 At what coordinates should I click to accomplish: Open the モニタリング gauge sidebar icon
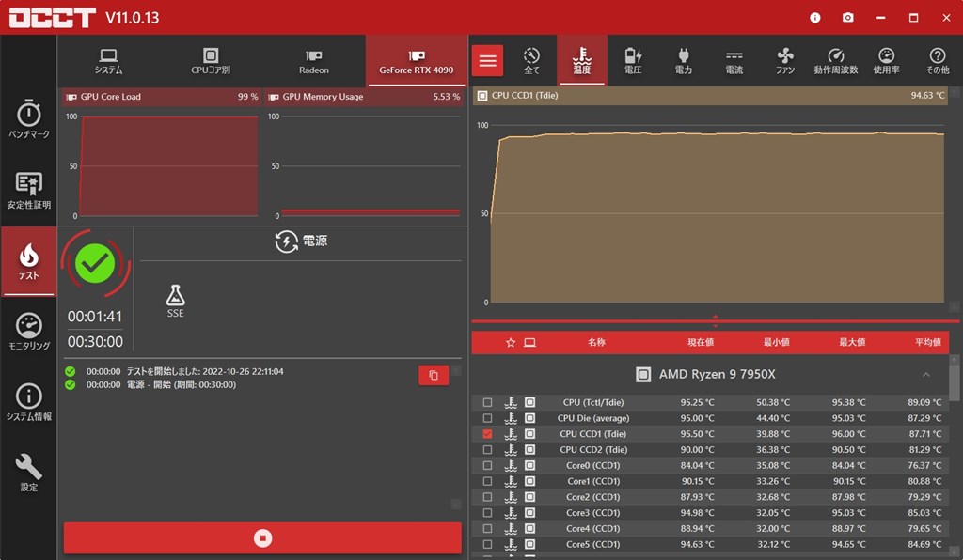pos(28,332)
